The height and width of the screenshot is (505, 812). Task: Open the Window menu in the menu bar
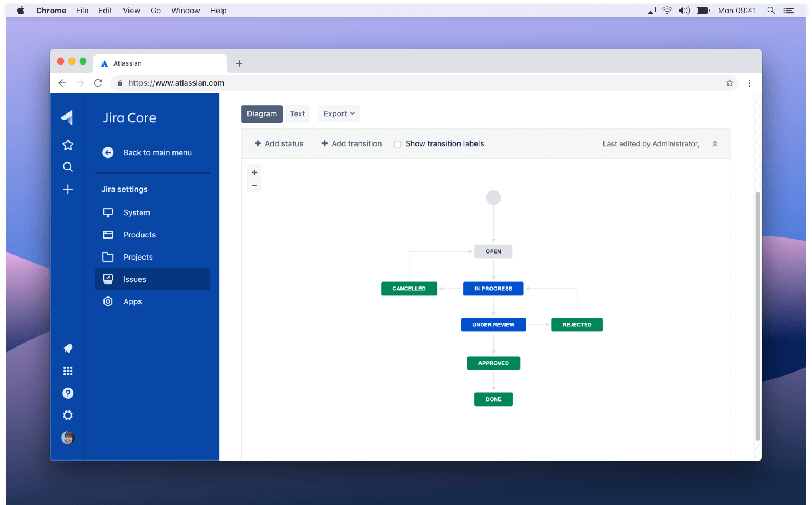pos(185,10)
